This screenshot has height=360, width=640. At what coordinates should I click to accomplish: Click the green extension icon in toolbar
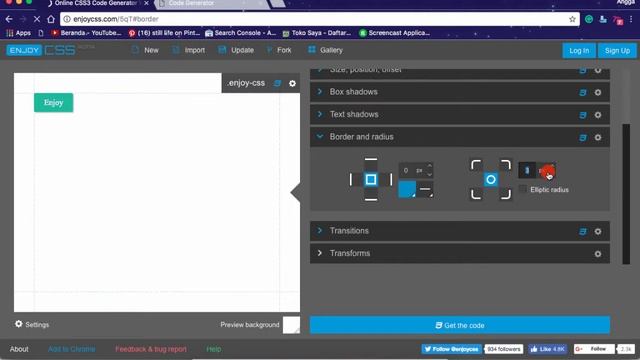pyautogui.click(x=589, y=19)
